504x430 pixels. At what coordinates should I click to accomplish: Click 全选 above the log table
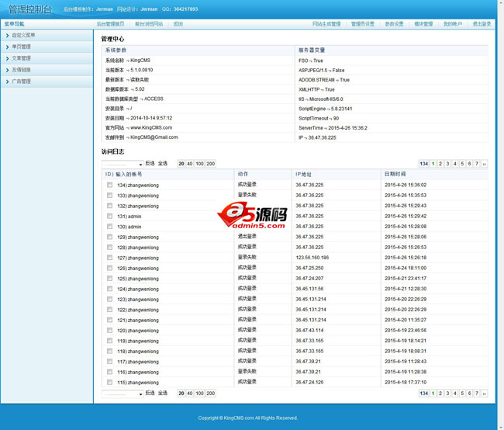(x=163, y=164)
